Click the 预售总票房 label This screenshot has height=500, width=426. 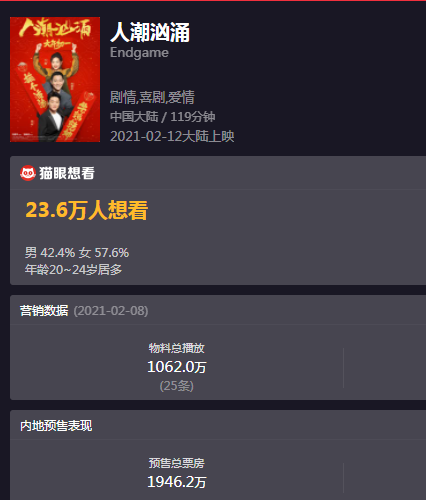177,463
